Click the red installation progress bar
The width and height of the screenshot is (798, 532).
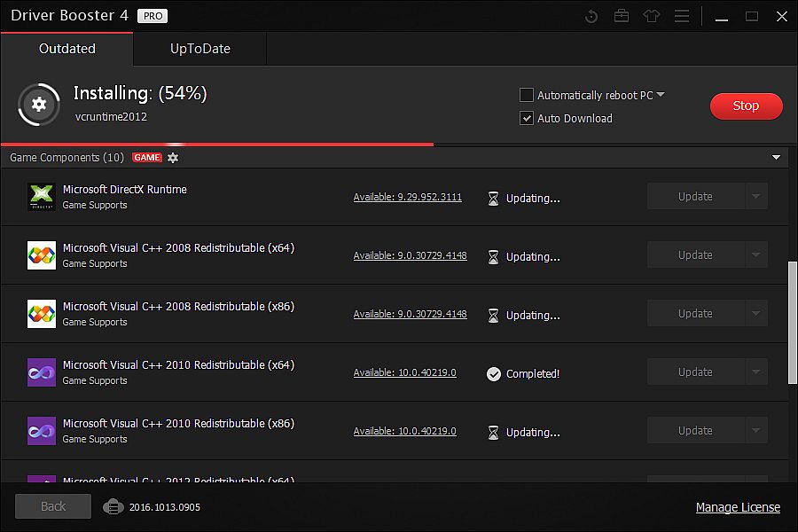[217, 144]
